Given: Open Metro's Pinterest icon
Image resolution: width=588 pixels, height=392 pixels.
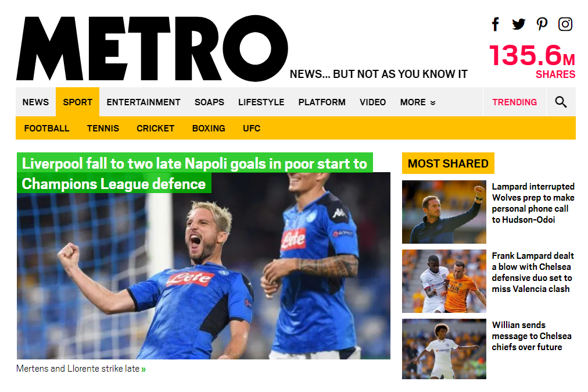Looking at the screenshot, I should pyautogui.click(x=542, y=24).
